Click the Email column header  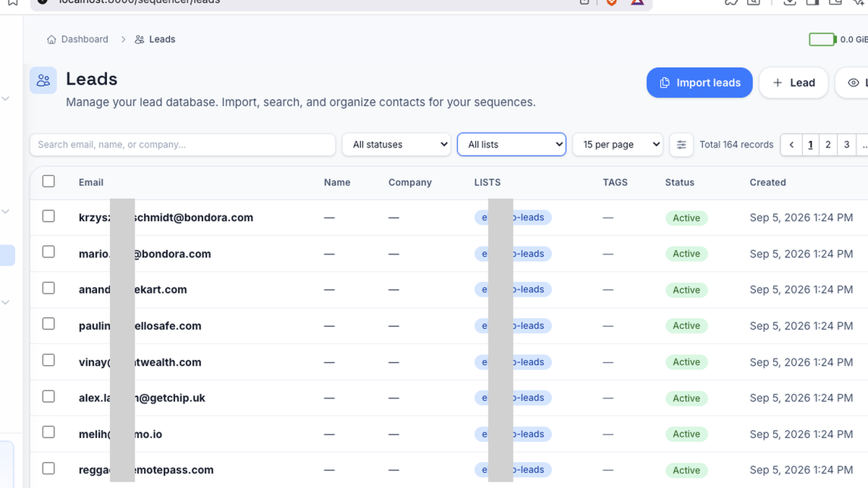tap(91, 182)
